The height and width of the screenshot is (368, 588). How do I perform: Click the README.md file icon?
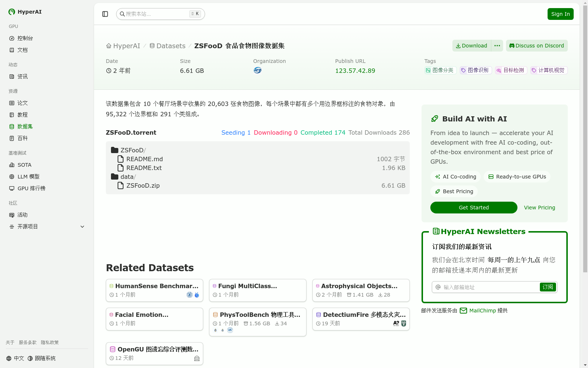(x=121, y=159)
